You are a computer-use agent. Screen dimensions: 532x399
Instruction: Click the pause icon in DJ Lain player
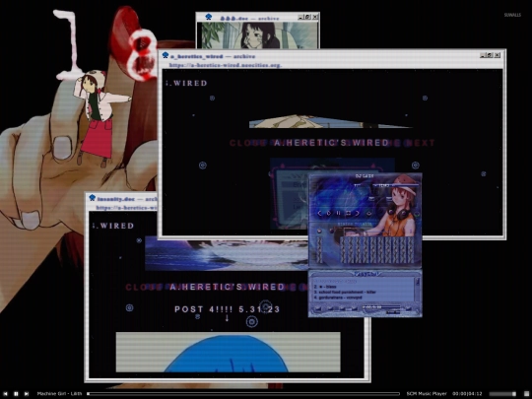coord(338,213)
